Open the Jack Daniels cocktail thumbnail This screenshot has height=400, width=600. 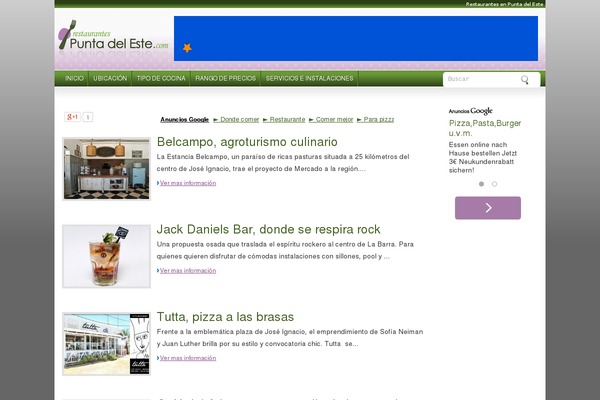click(106, 256)
